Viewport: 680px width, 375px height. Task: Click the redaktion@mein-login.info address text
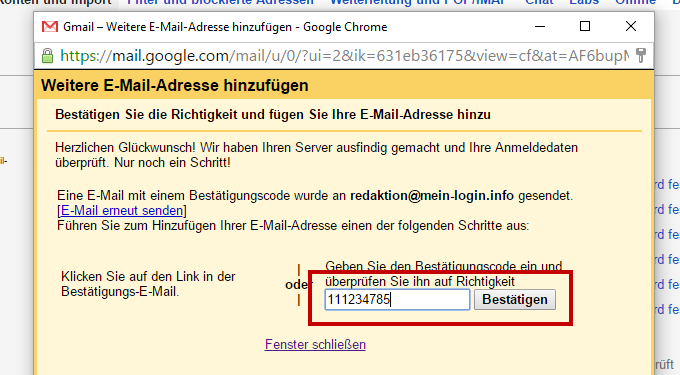432,196
